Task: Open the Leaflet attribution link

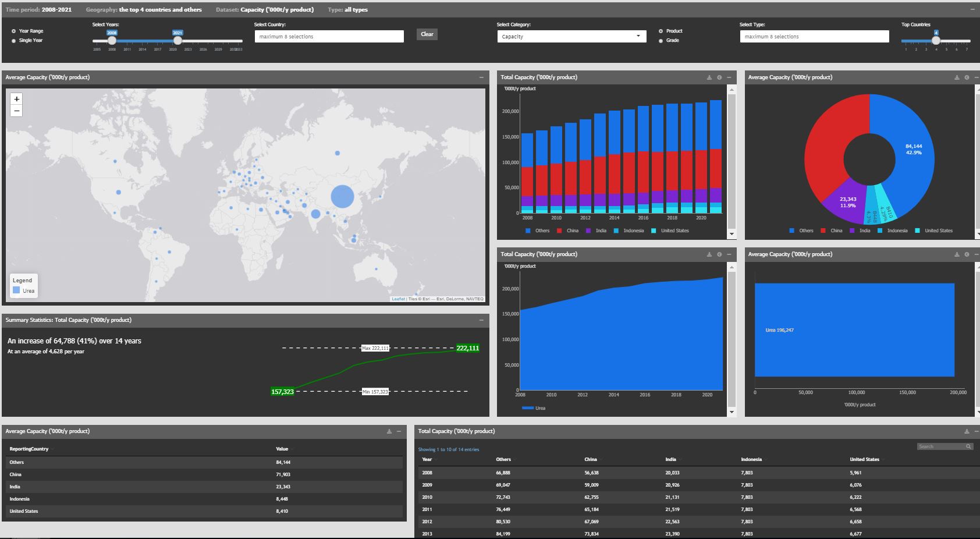Action: point(398,299)
